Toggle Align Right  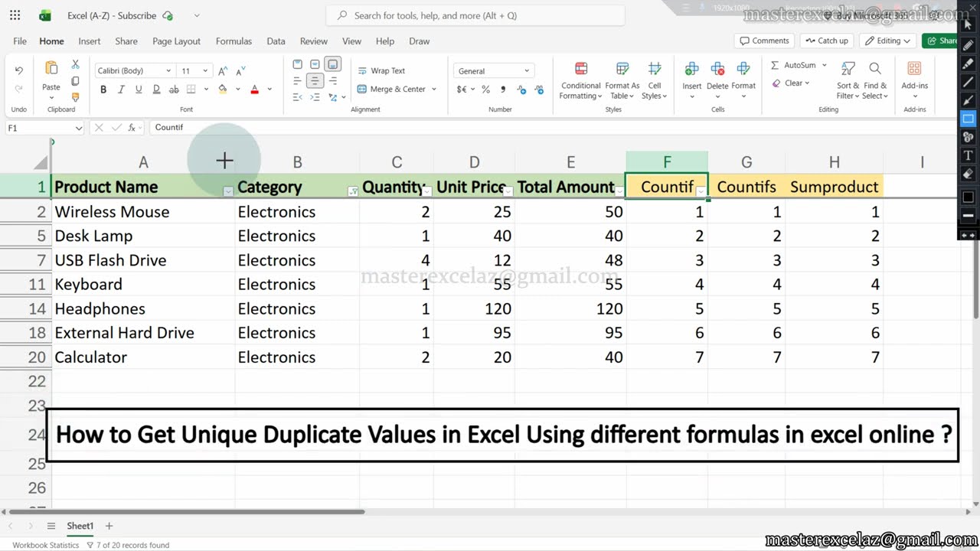click(x=332, y=81)
